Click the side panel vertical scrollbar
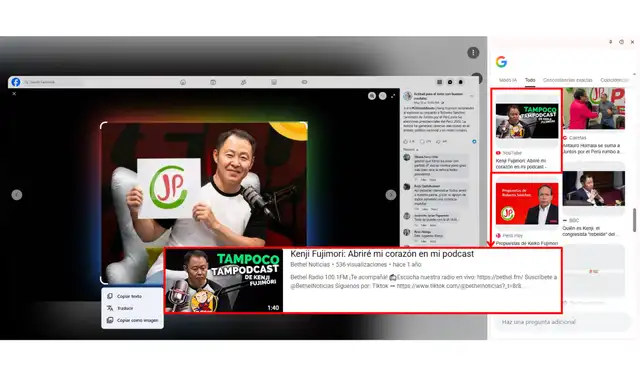 coord(634,220)
